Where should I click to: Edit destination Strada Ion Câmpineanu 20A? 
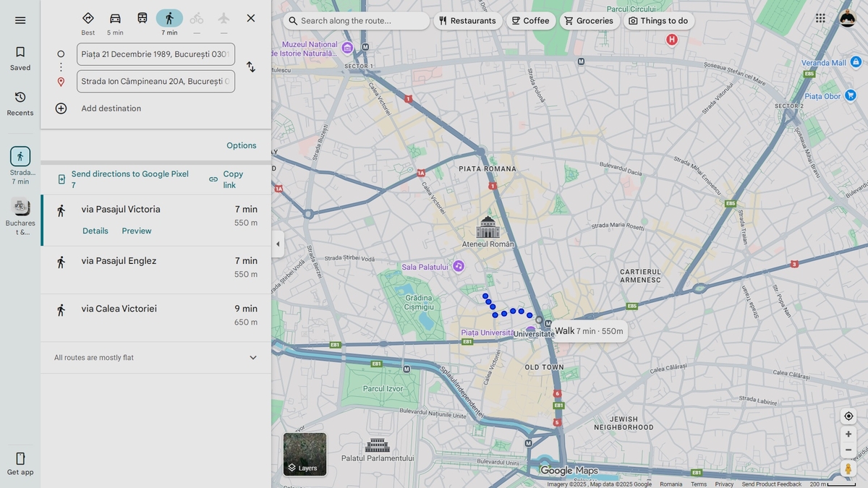[x=156, y=81]
